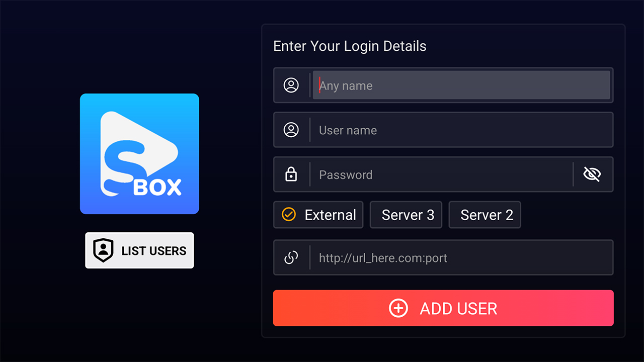The image size is (644, 362).
Task: Click the padlock icon beside Password field
Action: point(291,174)
